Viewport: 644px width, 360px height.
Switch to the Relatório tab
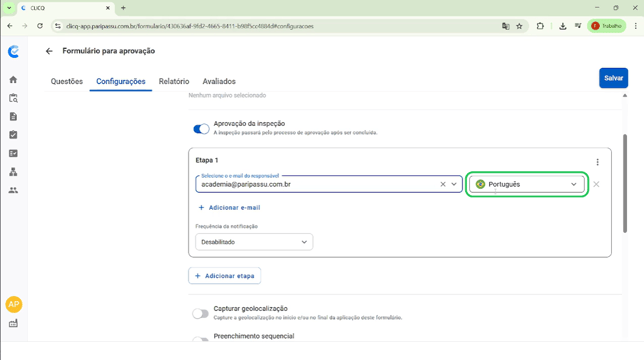(174, 81)
